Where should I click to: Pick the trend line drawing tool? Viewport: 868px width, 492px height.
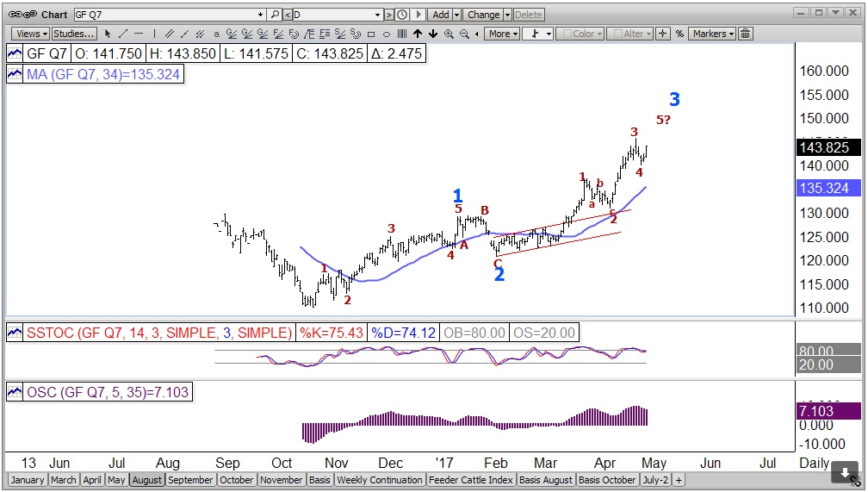[x=123, y=34]
